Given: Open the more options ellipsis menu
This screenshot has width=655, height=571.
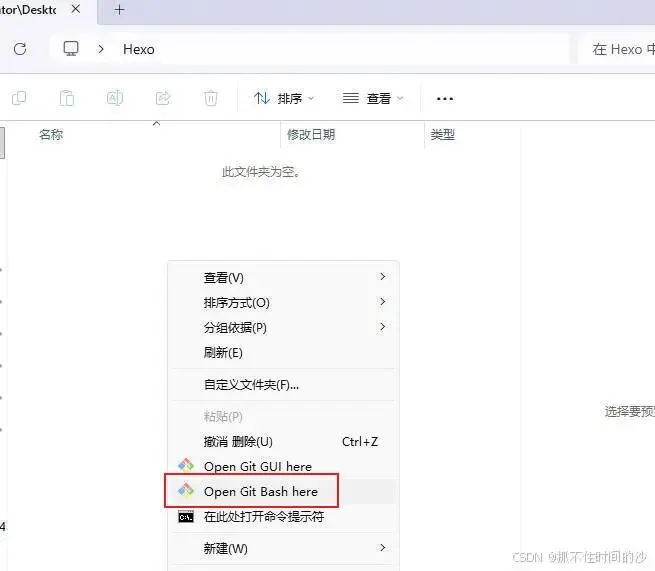Looking at the screenshot, I should 444,99.
